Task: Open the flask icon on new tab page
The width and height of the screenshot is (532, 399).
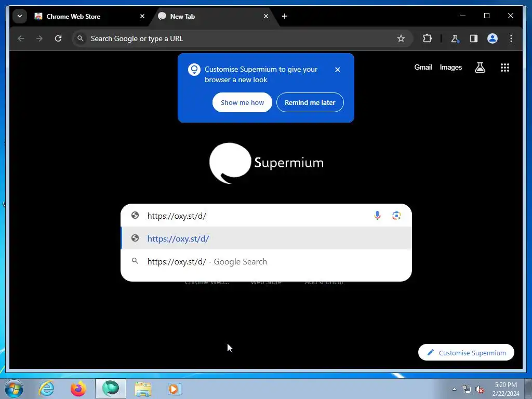Action: coord(480,68)
